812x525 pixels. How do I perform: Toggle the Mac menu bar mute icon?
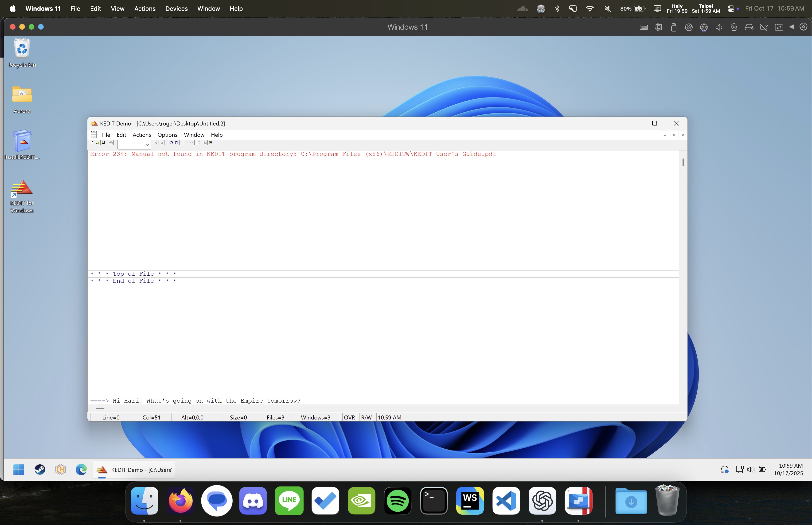[x=607, y=8]
